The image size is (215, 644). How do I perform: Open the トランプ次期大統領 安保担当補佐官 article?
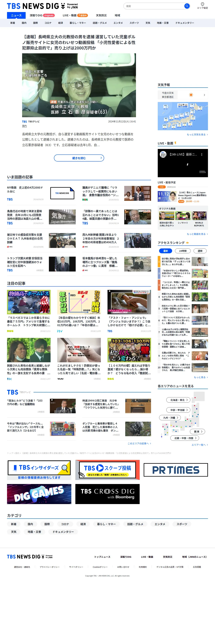click(41, 264)
